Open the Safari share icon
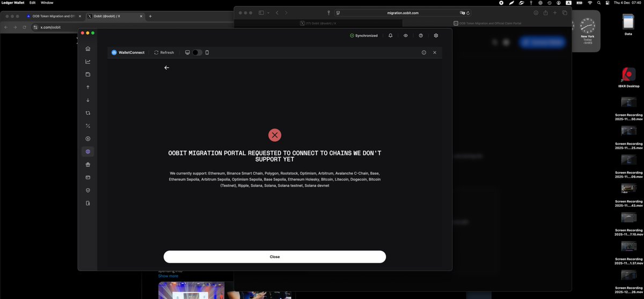The image size is (644, 299). [x=545, y=12]
